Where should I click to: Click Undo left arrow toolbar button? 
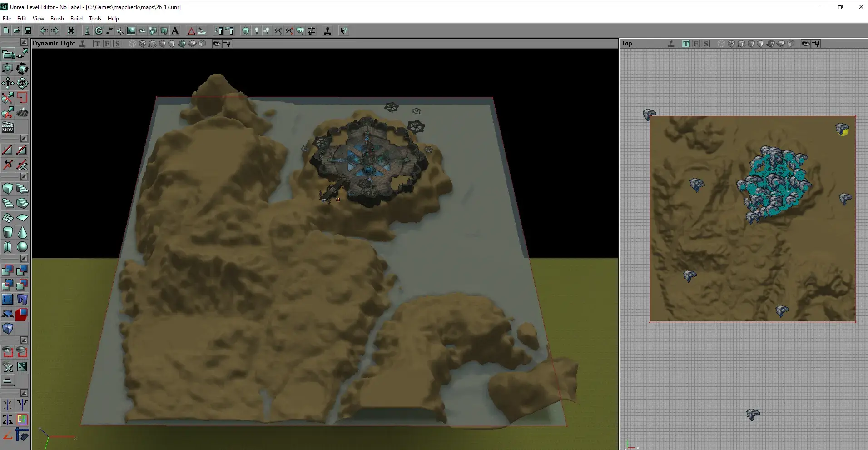[44, 31]
